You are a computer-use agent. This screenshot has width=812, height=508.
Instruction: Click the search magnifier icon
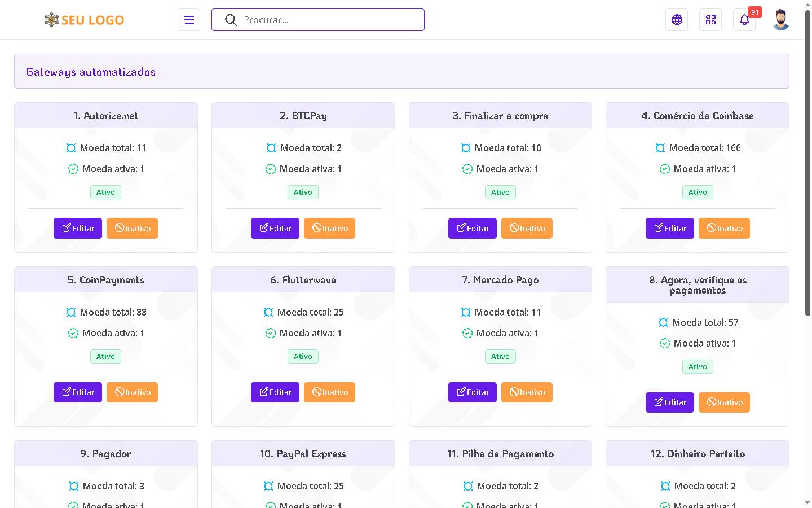coord(231,20)
